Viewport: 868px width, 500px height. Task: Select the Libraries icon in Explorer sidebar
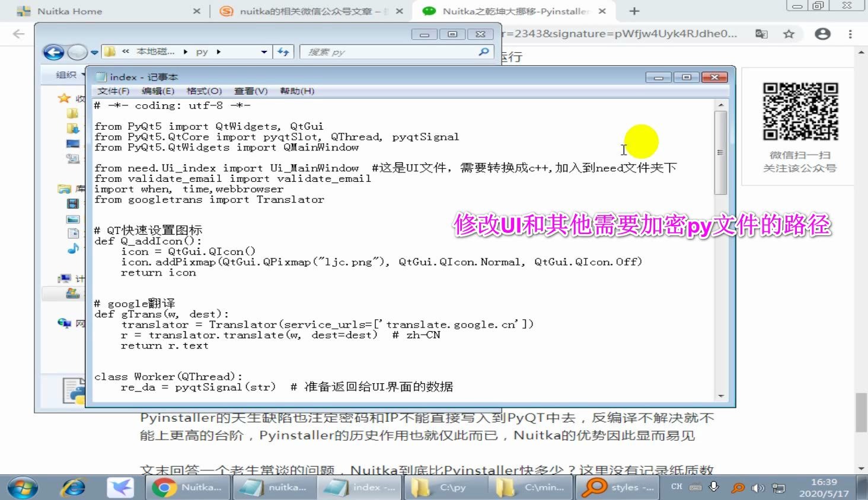pos(64,189)
